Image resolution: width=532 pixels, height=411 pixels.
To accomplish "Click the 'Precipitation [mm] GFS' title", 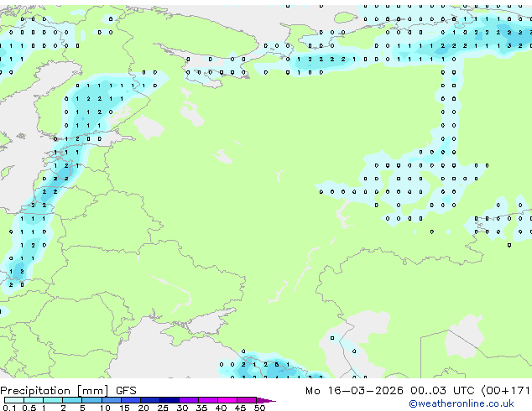I will 68,391.
